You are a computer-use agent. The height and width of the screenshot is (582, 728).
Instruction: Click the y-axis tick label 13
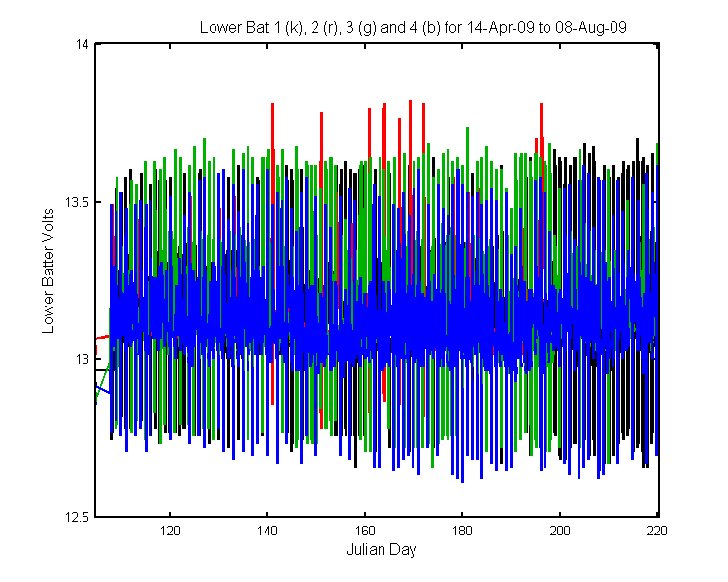click(82, 359)
